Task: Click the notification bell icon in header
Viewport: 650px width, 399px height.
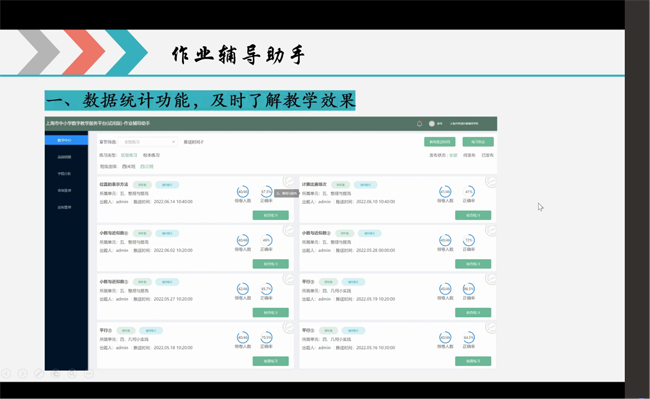Action: tap(420, 123)
